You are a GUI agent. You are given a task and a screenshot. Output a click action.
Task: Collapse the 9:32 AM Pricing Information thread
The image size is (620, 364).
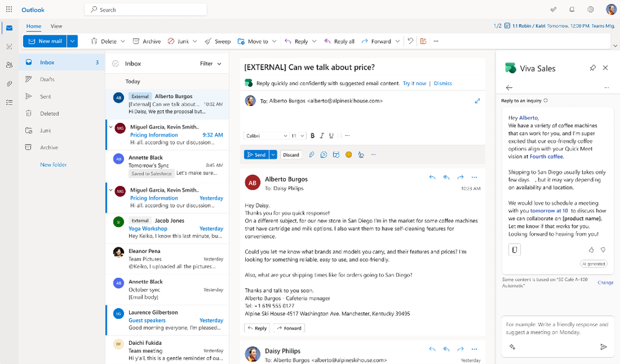click(110, 127)
